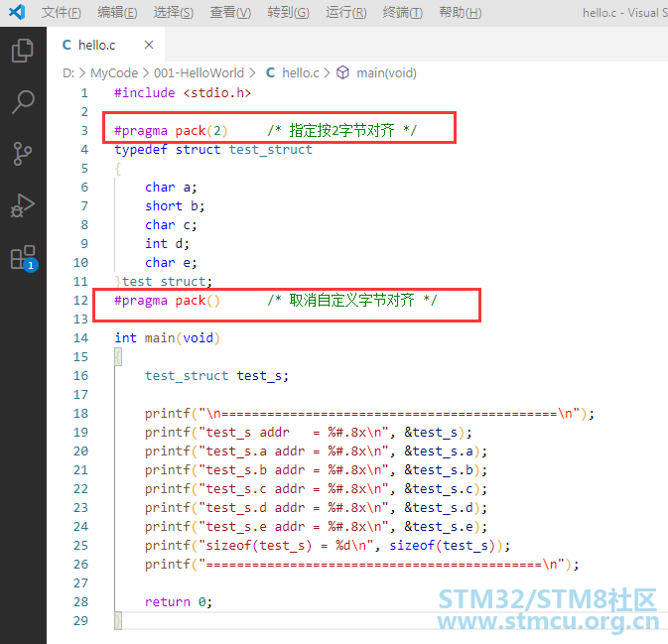The image size is (668, 644).
Task: Click the printf test_s.b addr line
Action: [316, 469]
